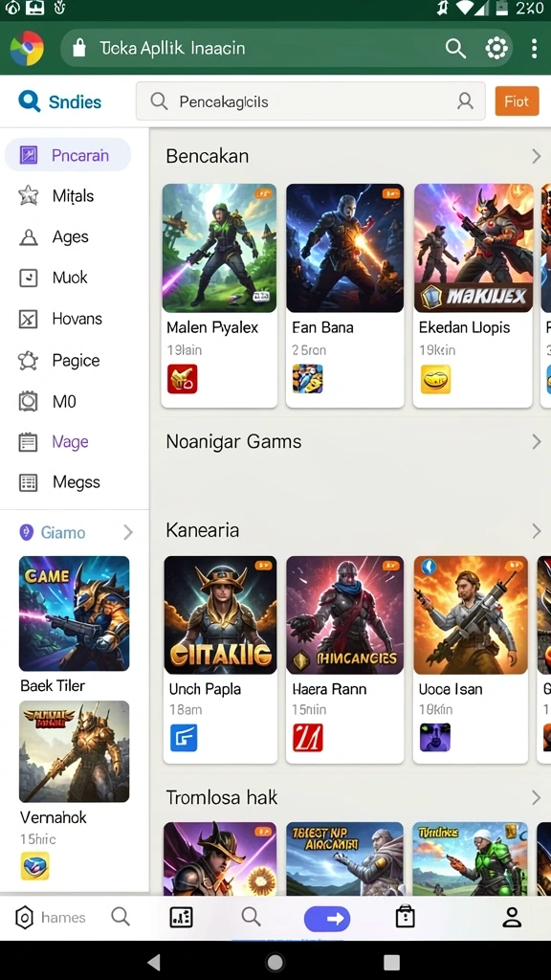551x980 pixels.
Task: Click the Ekedan Uopis title text
Action: coord(464,327)
